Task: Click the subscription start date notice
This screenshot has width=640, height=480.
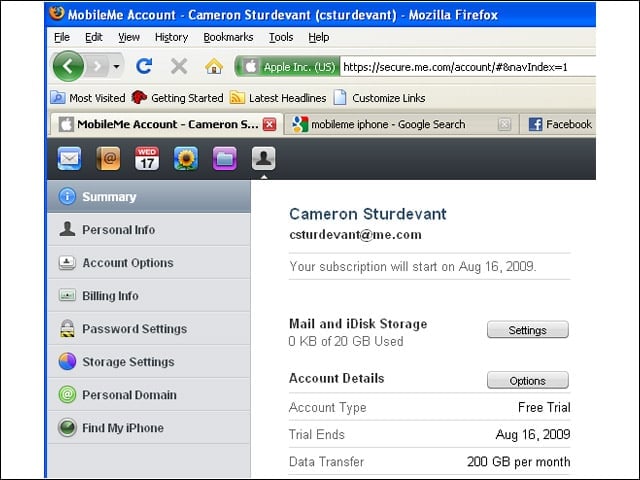Action: [413, 267]
